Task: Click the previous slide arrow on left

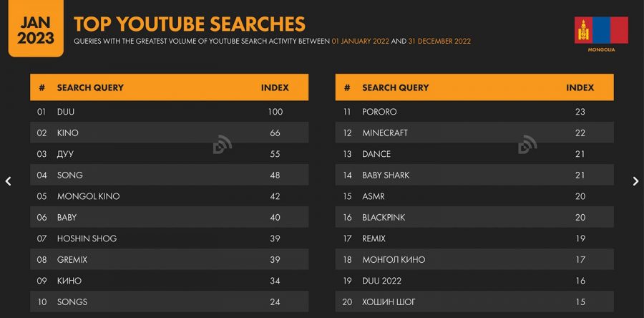Action: 8,181
